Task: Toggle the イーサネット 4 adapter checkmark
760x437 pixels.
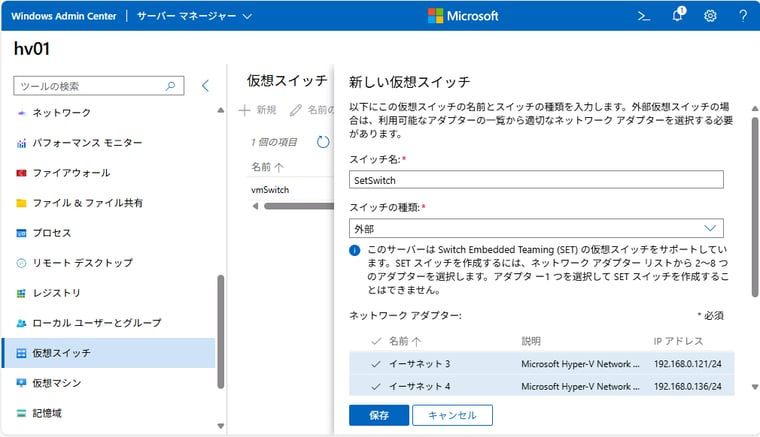Action: click(376, 386)
